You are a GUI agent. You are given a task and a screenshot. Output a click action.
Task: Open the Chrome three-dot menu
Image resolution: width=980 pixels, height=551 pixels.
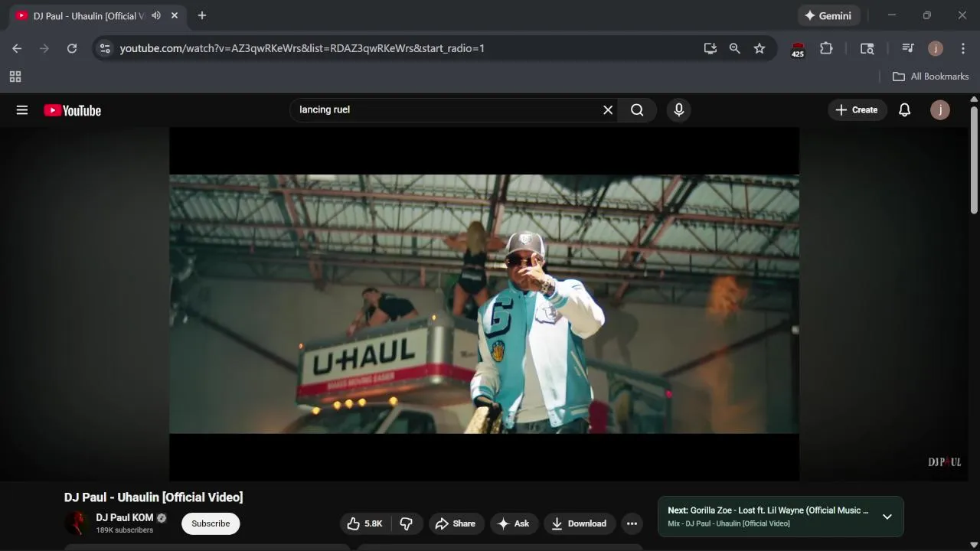tap(963, 48)
